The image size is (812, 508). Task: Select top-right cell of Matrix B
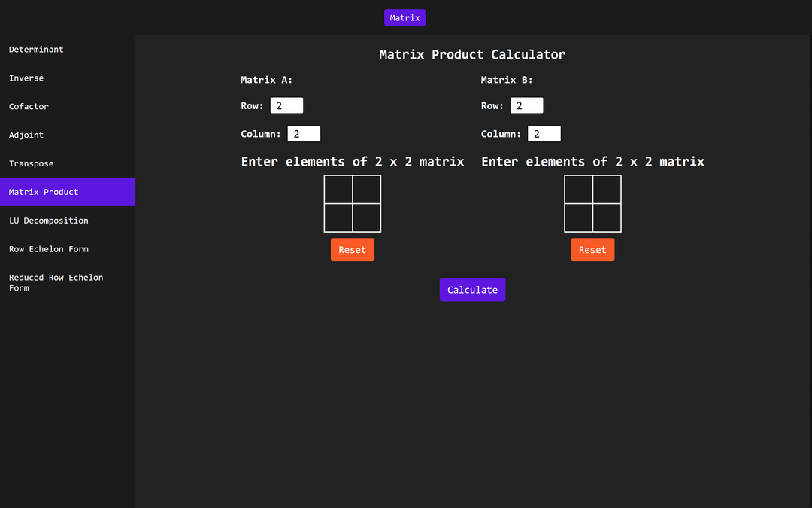pos(607,190)
